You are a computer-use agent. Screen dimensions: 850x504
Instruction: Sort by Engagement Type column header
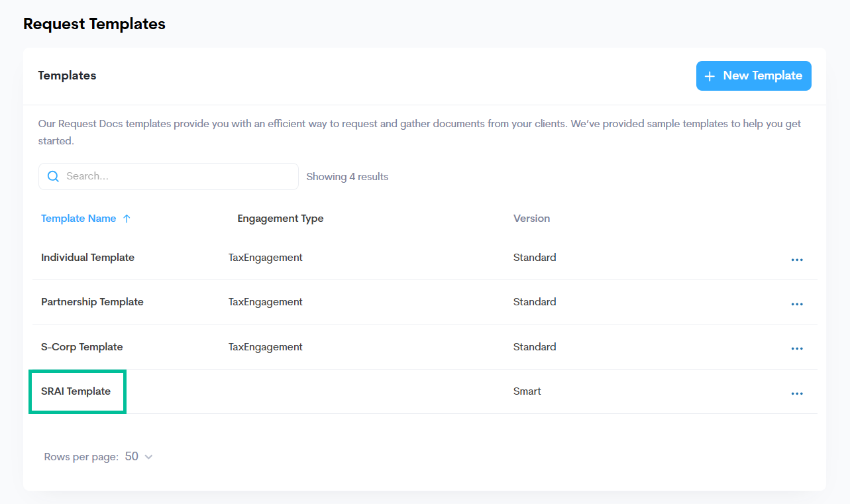coord(280,219)
